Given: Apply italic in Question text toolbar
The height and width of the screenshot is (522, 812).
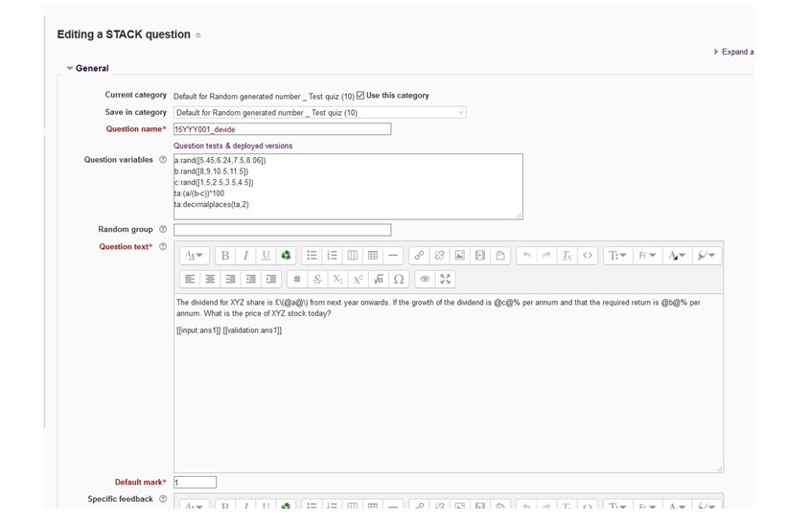Looking at the screenshot, I should [245, 256].
